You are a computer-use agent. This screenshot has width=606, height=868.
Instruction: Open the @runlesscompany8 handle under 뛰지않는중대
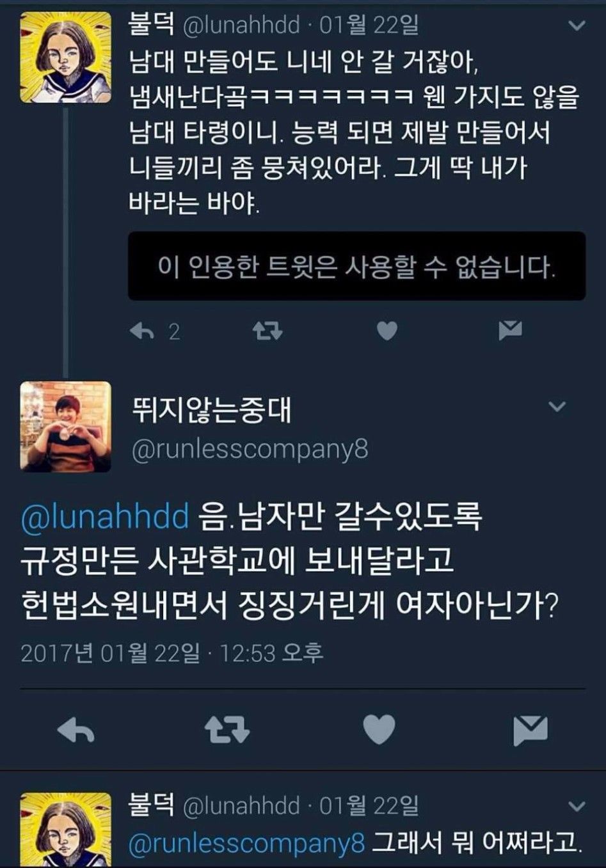[x=250, y=450]
